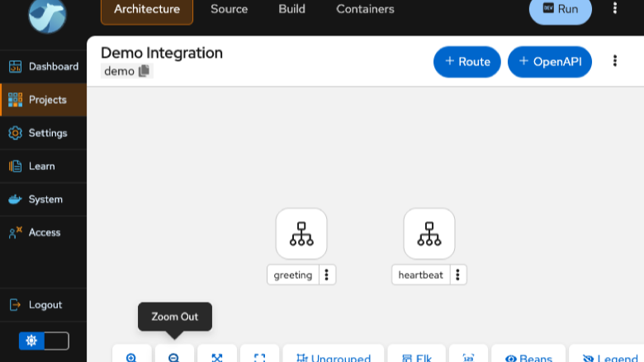The image size is (644, 362).
Task: Click the OpenAPI button
Action: 550,62
